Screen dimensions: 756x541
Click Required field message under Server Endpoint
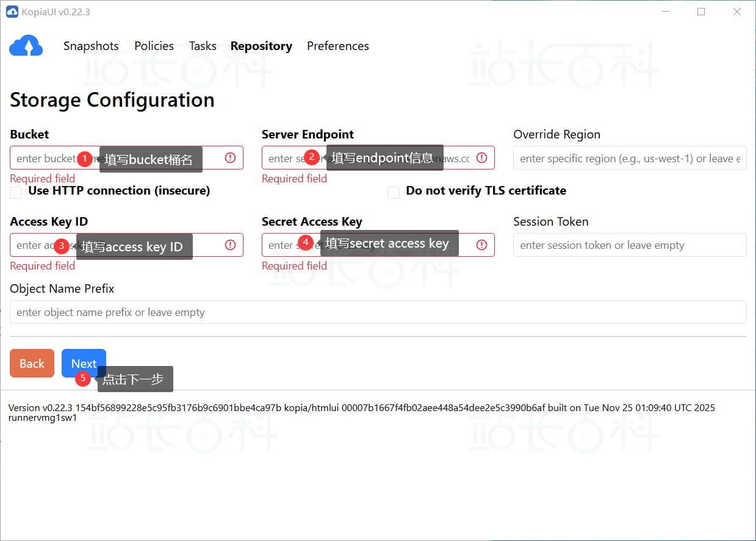tap(294, 179)
